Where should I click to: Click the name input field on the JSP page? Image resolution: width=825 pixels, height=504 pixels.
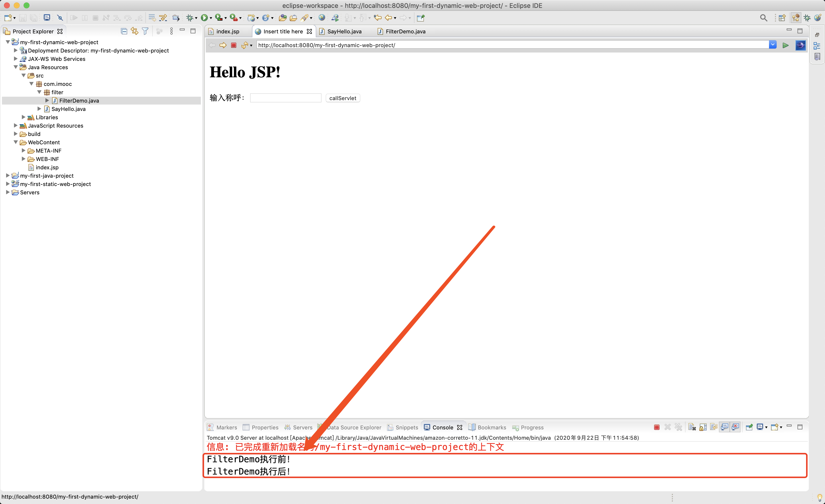285,98
